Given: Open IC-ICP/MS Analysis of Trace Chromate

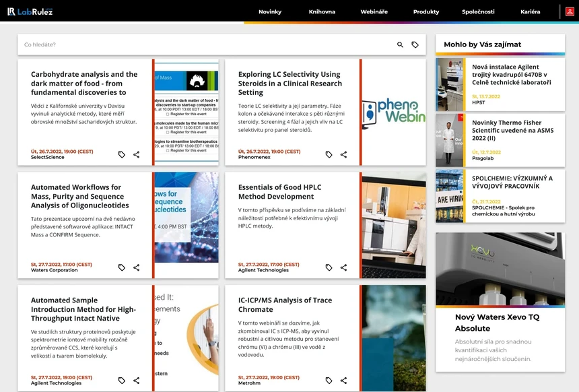Looking at the screenshot, I should (x=285, y=305).
